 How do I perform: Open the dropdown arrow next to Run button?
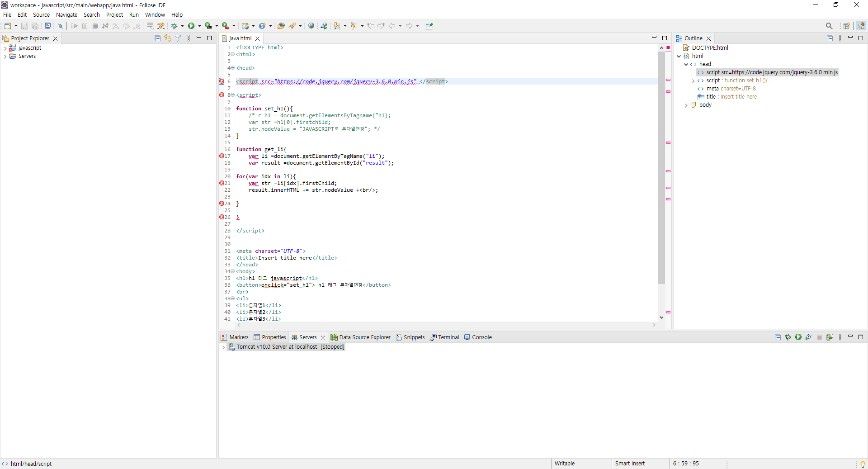point(199,26)
